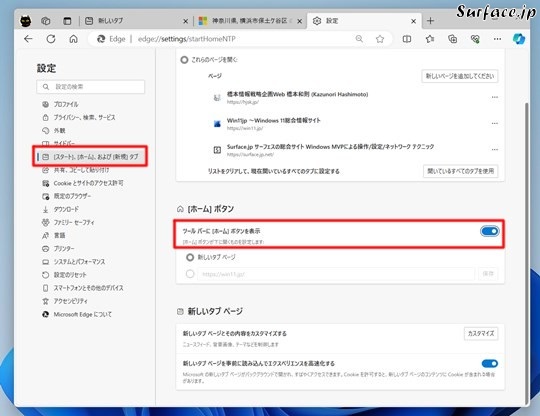Open a new tab with the plus button
Image resolution: width=540 pixels, height=416 pixels.
[x=430, y=21]
